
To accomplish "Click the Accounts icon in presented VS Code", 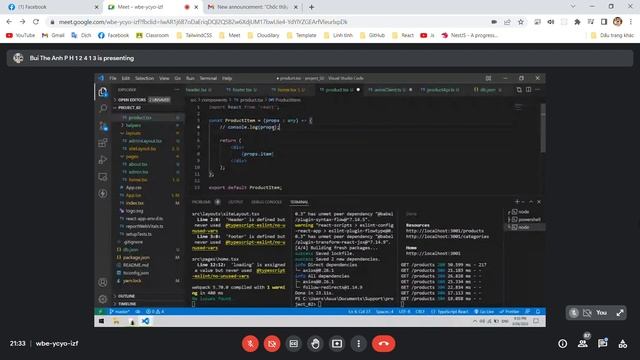I will point(102,282).
